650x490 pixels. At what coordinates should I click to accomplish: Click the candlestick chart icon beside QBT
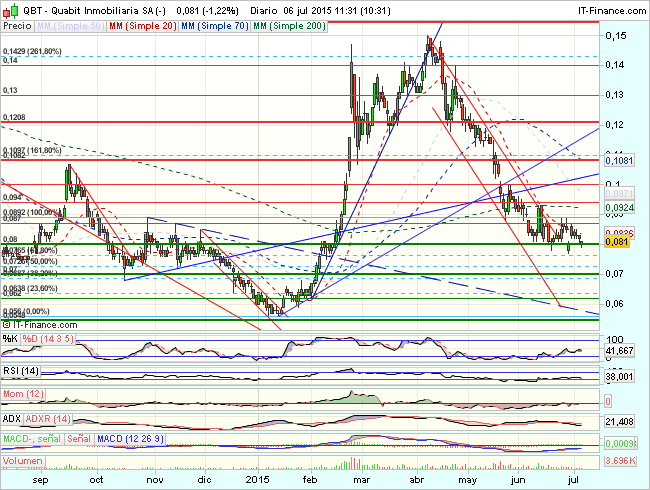[x=11, y=11]
